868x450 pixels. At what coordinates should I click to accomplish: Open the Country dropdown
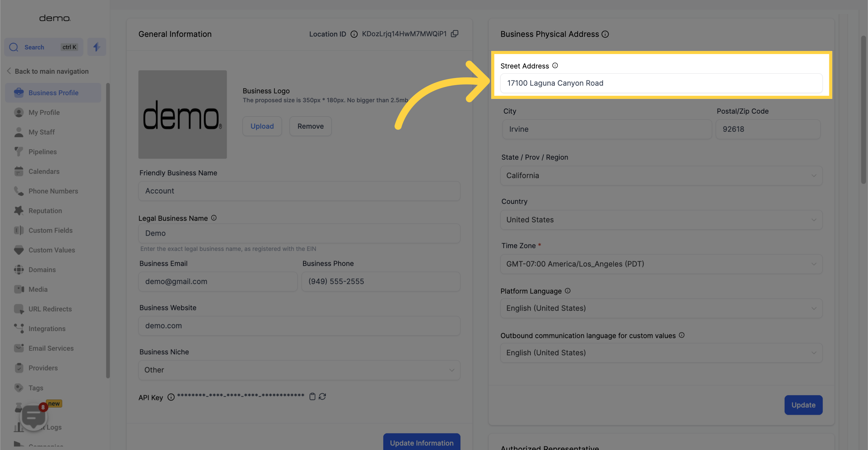click(x=661, y=220)
